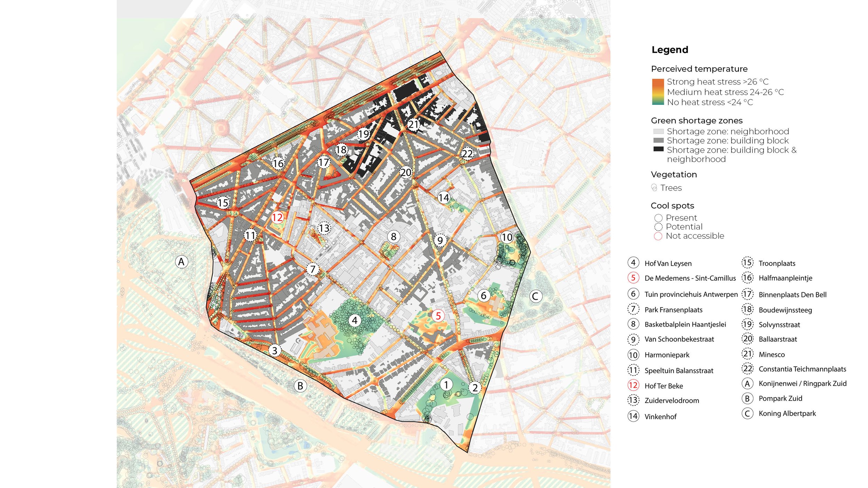Click the dark gray building block swatch
Viewport: 868px width, 488px height.
tap(658, 141)
